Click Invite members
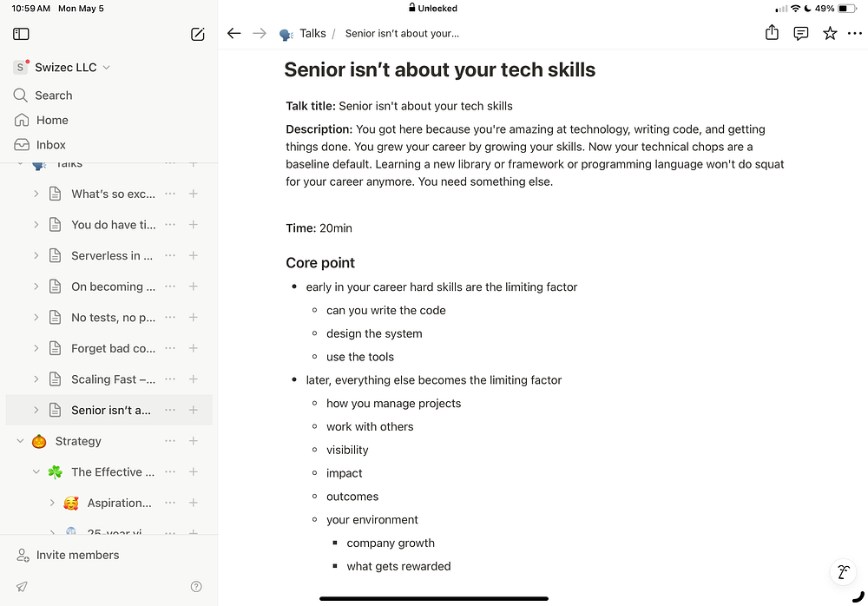Image resolution: width=868 pixels, height=606 pixels. (68, 555)
